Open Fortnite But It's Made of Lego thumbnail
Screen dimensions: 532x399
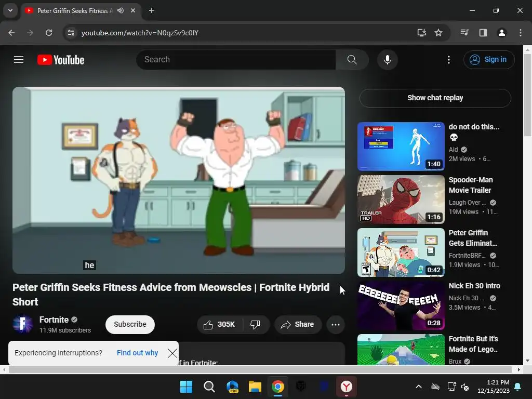pyautogui.click(x=401, y=350)
